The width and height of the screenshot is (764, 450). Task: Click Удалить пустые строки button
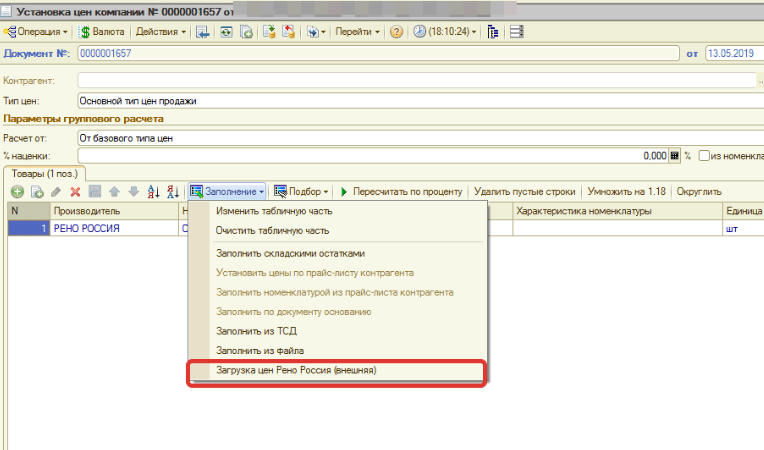point(525,191)
